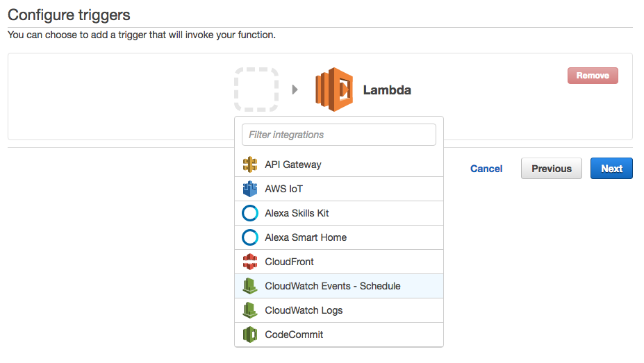Choose CloudWatch Events - Schedule trigger
The width and height of the screenshot is (644, 363).
tap(333, 286)
